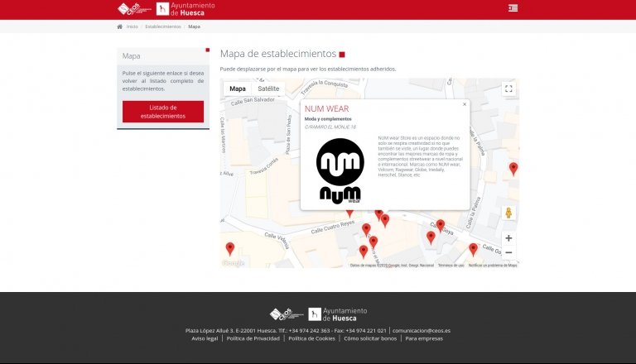Click the NUM WEAR logo image
This screenshot has height=364, width=636.
click(340, 171)
